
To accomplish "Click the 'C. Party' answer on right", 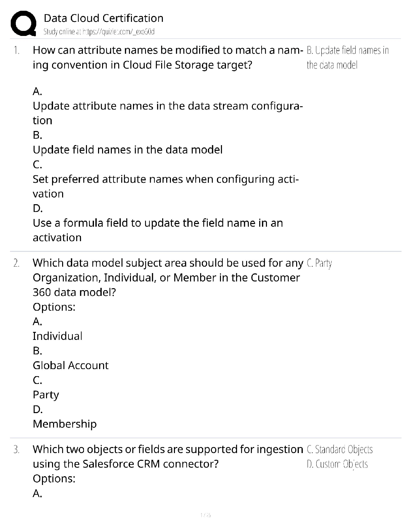I will pos(319,263).
